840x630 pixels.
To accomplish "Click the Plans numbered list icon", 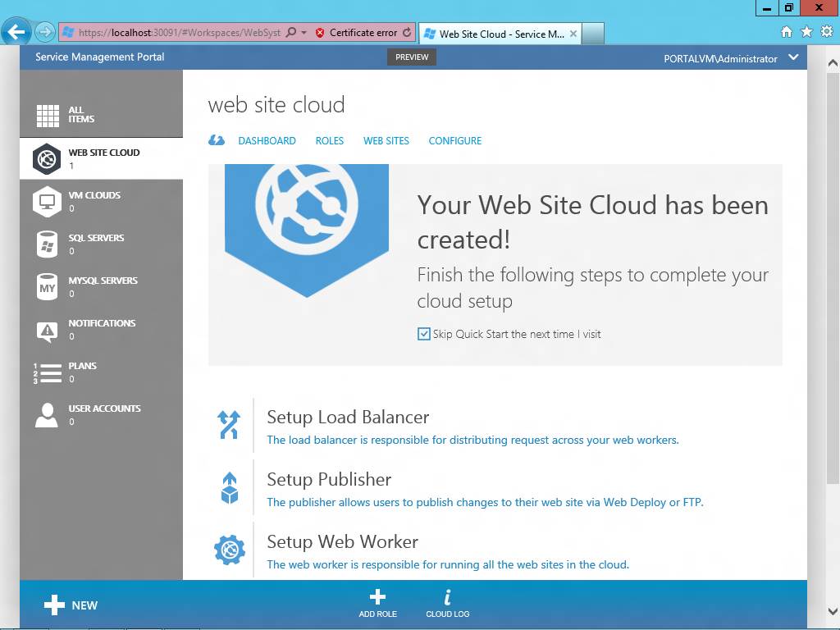I will [47, 373].
